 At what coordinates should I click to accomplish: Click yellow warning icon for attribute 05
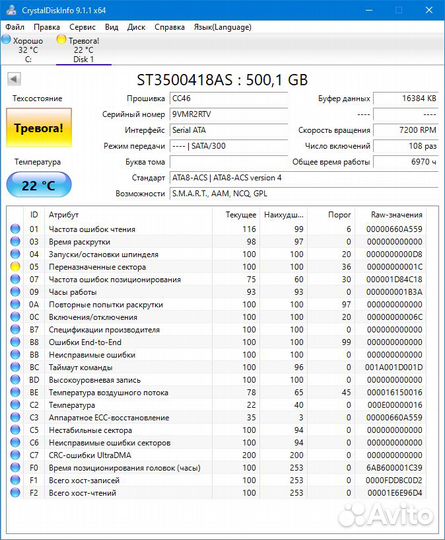tap(15, 267)
